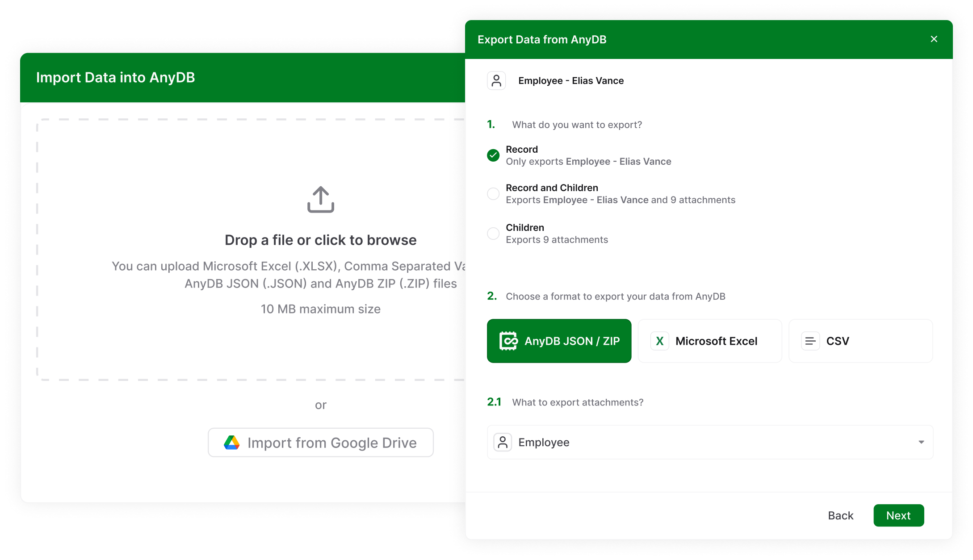Click the employee person icon beside Elias Vance
This screenshot has width=973, height=560.
point(496,81)
